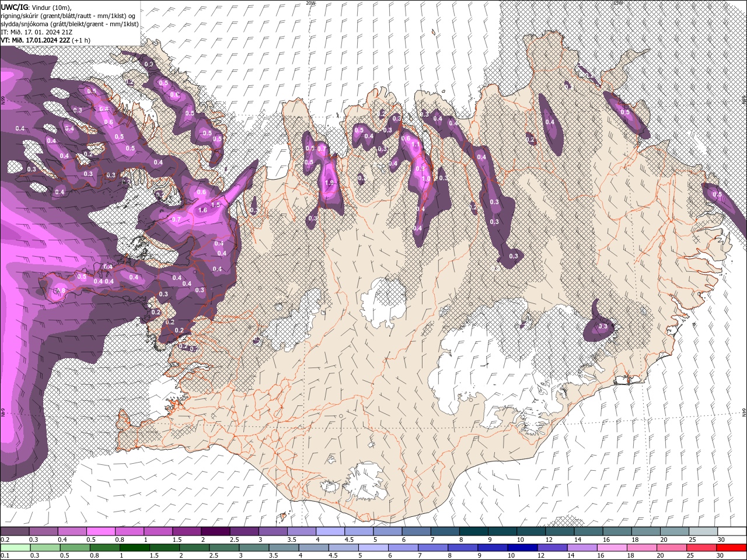This screenshot has height=560, width=747.
Task: Click the deep blue 10–12 swatch in bottom legend row
Action: [522, 547]
